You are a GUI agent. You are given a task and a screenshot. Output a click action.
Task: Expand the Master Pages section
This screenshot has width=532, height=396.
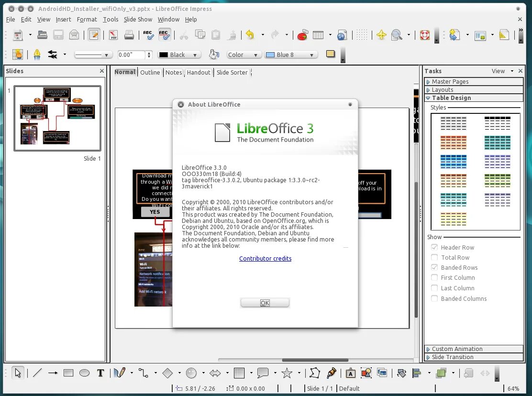(474, 81)
